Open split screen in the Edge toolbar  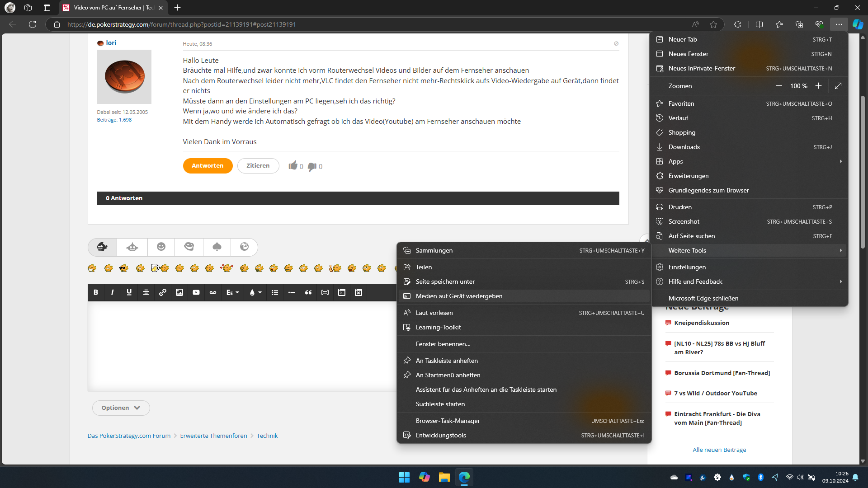pos(759,24)
